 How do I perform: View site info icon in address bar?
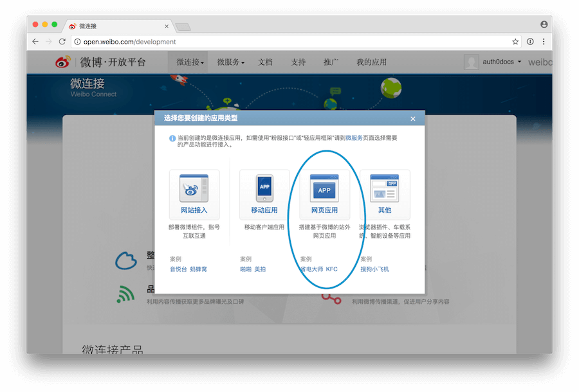[x=78, y=42]
